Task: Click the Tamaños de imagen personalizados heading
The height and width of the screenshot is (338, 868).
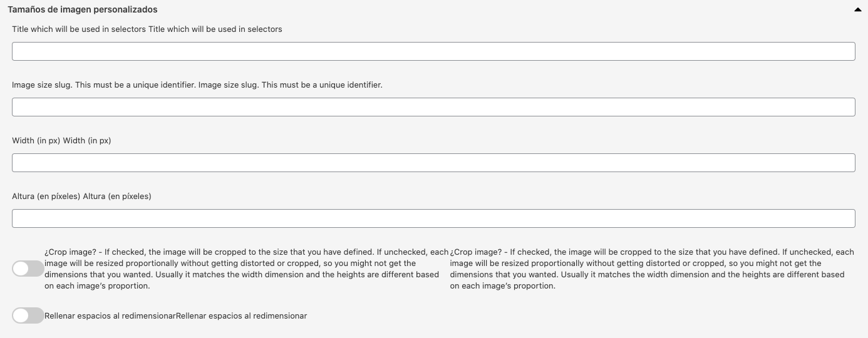Action: 83,10
